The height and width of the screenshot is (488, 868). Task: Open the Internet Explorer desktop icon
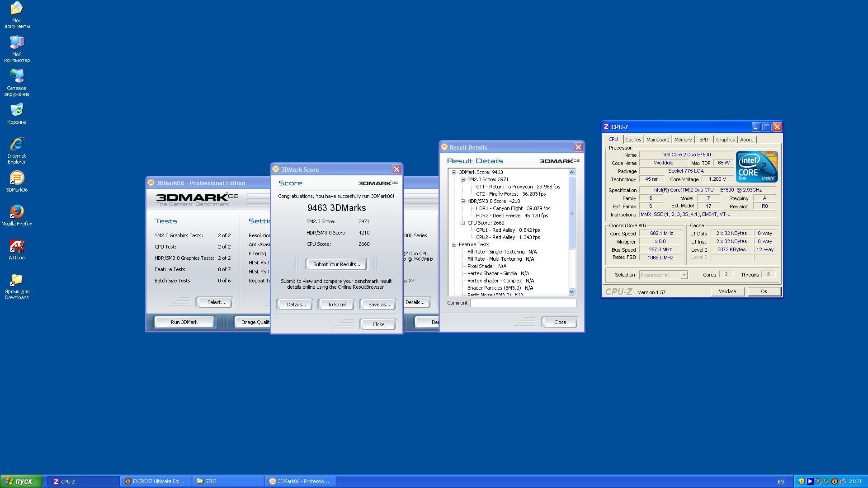coord(17,145)
